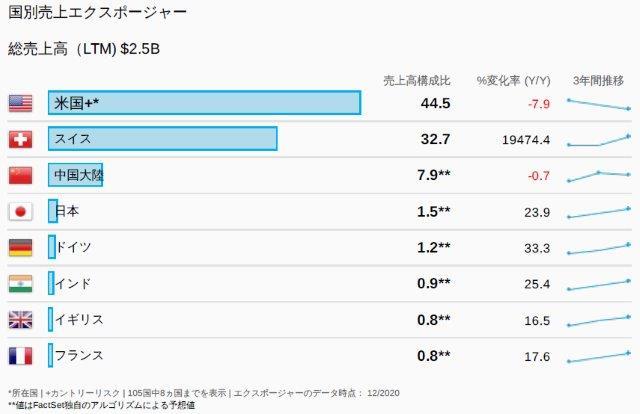Click the フランス three-year trend sparkline
Viewport: 640px width, 414px height.
(598, 356)
